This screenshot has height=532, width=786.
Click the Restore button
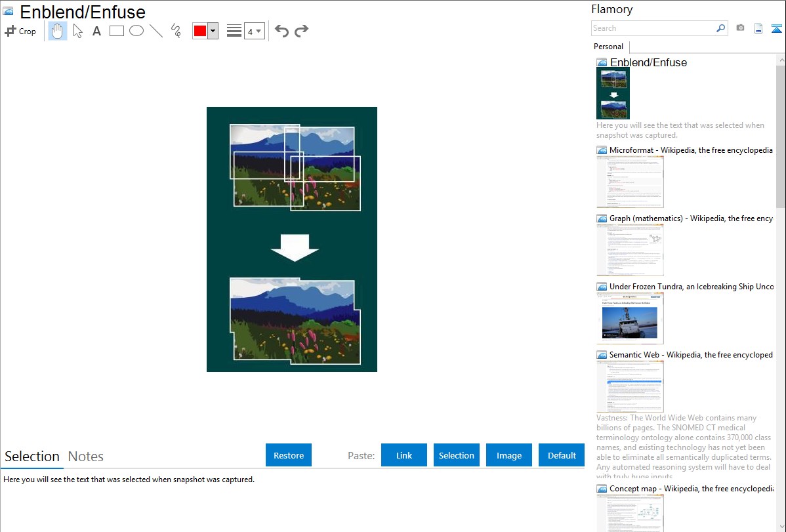pos(289,455)
